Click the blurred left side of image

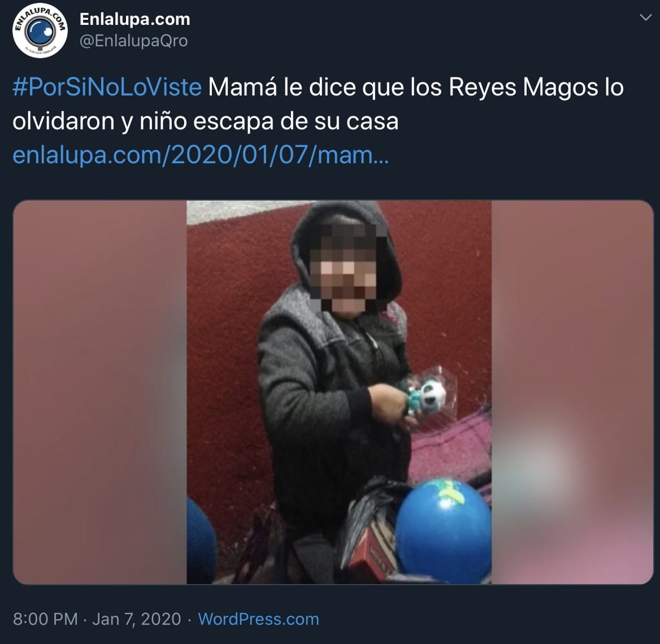click(100, 392)
